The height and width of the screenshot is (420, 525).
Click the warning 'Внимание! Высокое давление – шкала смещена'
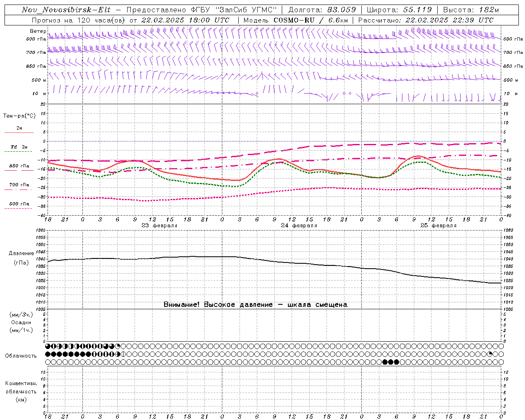(255, 304)
